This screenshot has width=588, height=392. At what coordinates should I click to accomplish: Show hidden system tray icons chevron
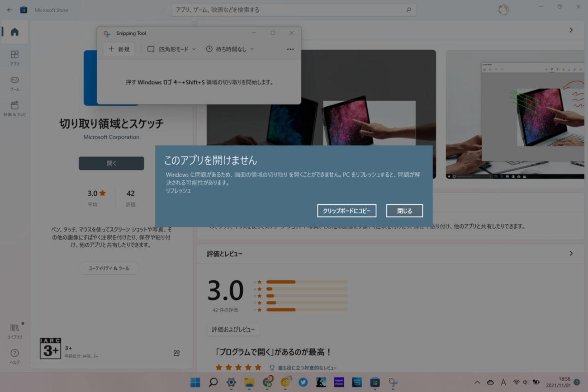point(477,383)
